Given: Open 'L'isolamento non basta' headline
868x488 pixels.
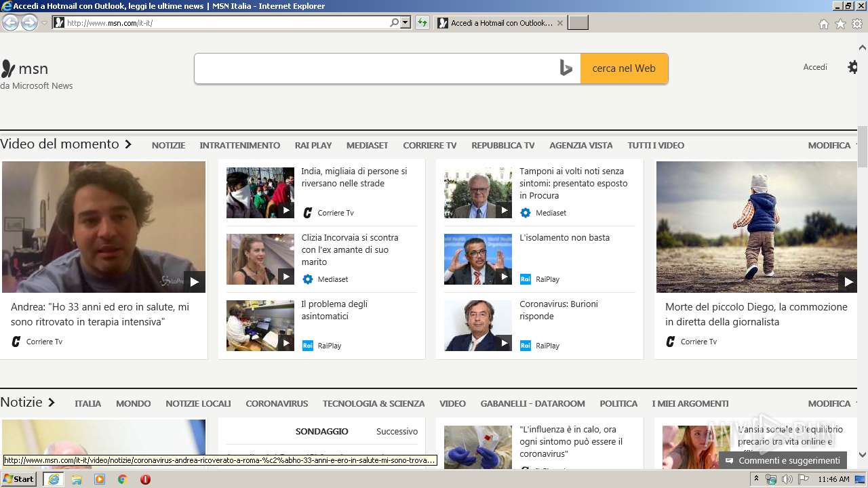Looking at the screenshot, I should pos(564,238).
